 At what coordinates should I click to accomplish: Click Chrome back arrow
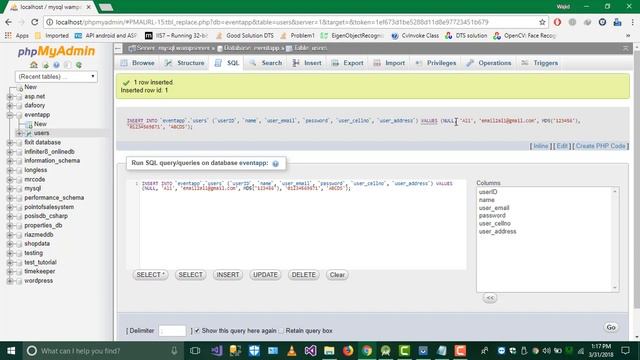pyautogui.click(x=9, y=22)
